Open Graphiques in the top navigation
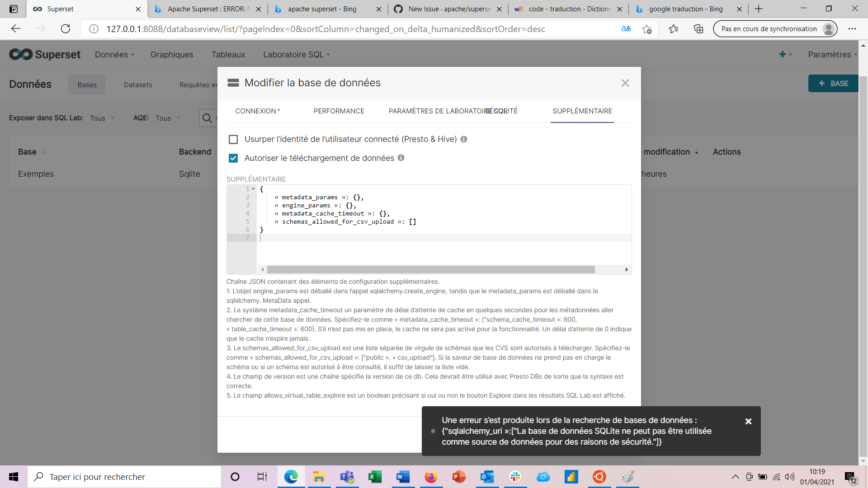 coord(172,55)
